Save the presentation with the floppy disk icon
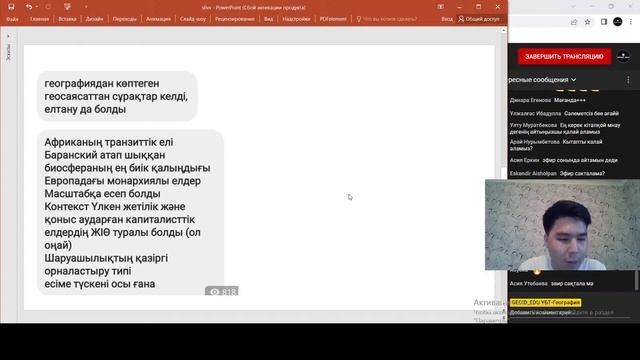Screen dimensions: 640x360 click(x=11, y=7)
